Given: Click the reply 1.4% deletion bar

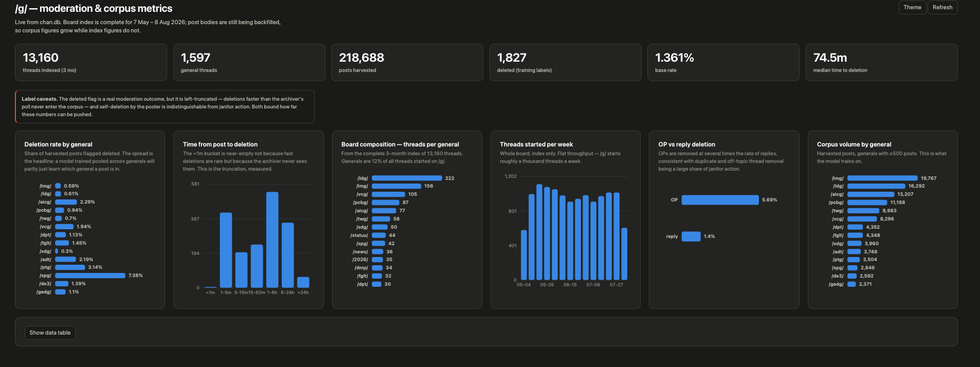Looking at the screenshot, I should click(691, 236).
